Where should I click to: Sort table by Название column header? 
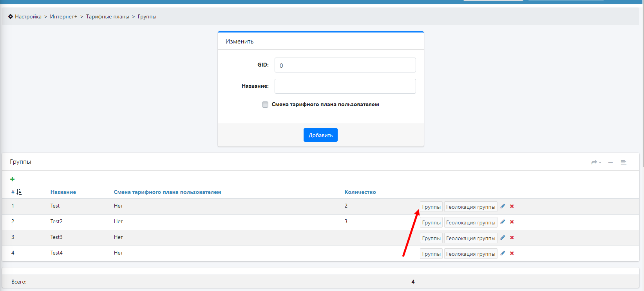coord(63,192)
